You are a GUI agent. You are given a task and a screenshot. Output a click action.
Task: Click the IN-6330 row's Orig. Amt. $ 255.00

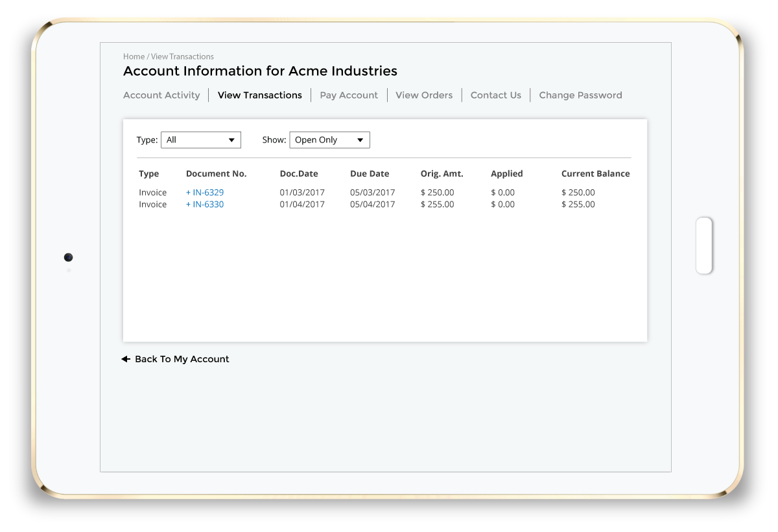point(438,204)
